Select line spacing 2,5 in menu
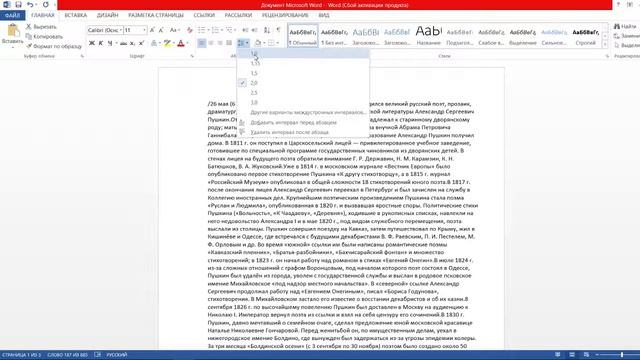This screenshot has width=640, height=360. 303,93
